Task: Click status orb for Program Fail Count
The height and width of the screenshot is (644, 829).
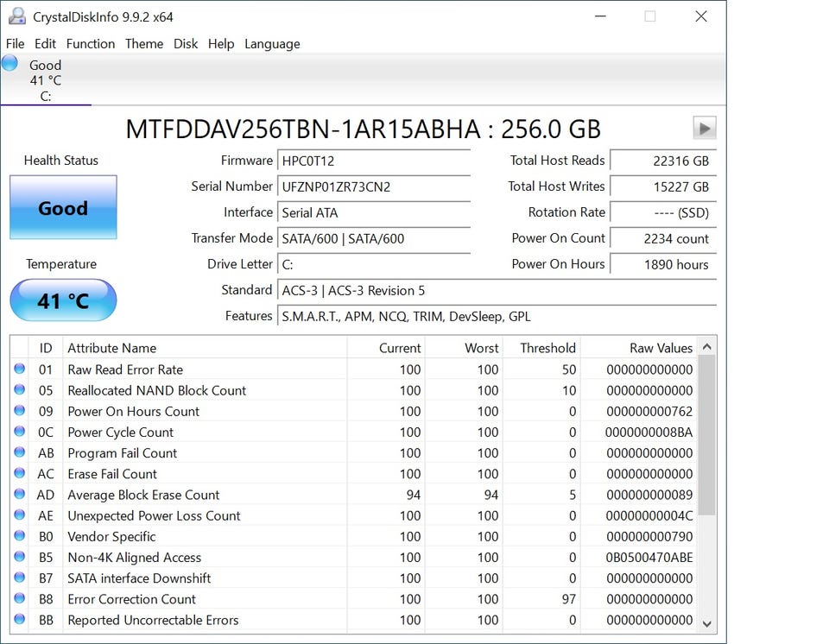Action: pos(20,452)
